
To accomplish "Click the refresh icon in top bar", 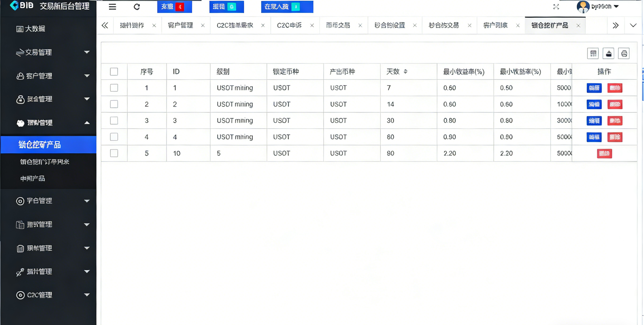I will coord(137,7).
